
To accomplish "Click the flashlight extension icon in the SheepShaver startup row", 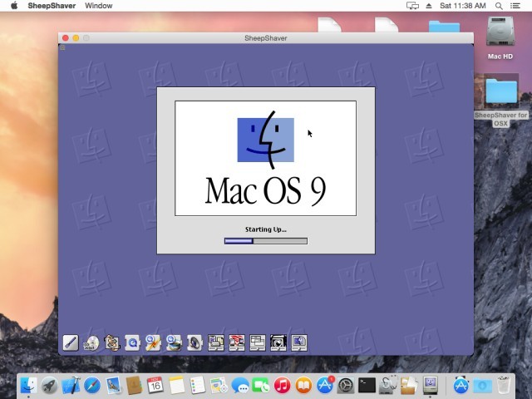I will tap(71, 342).
